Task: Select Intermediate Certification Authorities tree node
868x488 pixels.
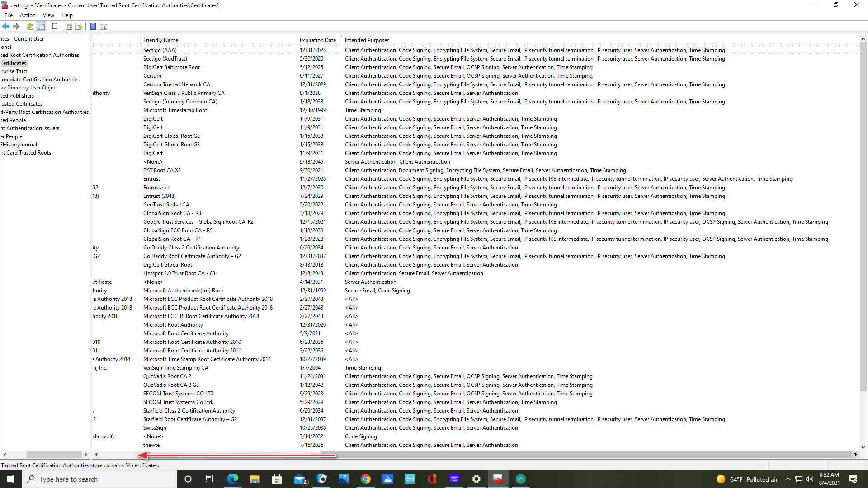Action: [40, 80]
